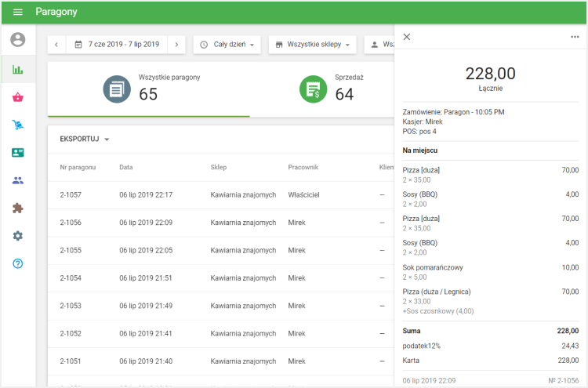Viewport: 588px width, 388px height.
Task: Open the reports bar chart icon
Action: [17, 69]
